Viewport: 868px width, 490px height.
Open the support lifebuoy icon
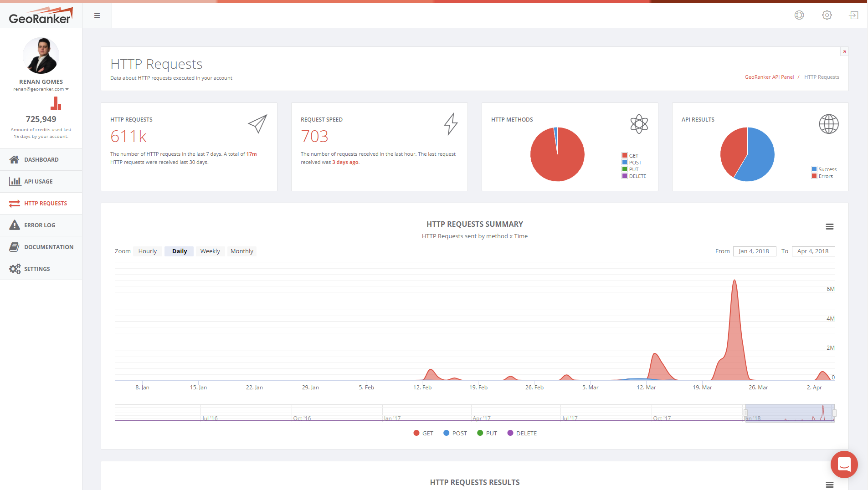point(799,15)
